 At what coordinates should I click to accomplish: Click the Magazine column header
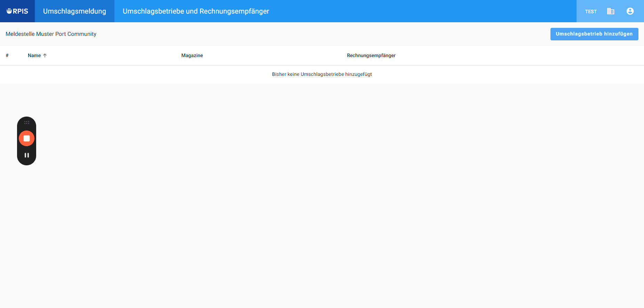192,55
